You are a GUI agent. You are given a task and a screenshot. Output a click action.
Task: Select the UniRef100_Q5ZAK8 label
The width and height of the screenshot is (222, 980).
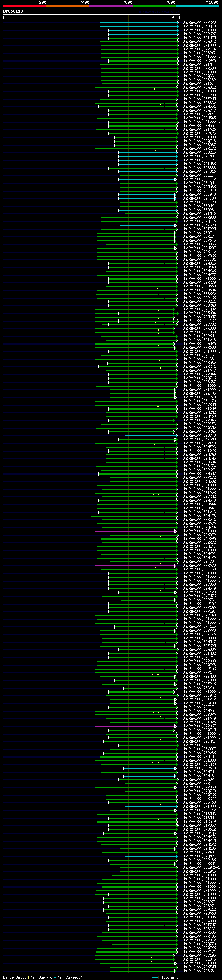[x=199, y=256]
